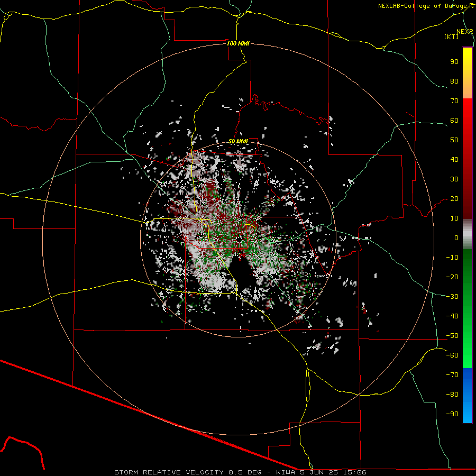Screen dimensions: 476x476
Task: Click the -40 value on the velocity scale
Action: [452, 316]
